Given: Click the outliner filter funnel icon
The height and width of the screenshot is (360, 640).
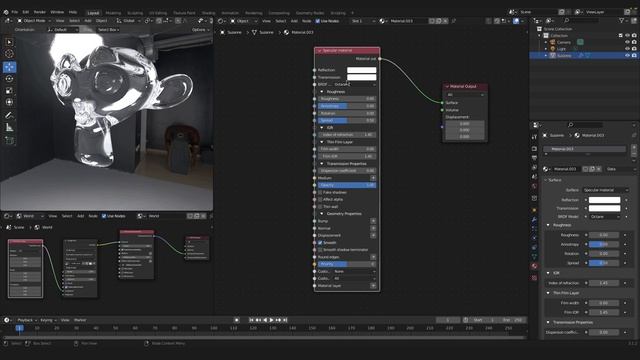Looking at the screenshot, I should click(622, 20).
